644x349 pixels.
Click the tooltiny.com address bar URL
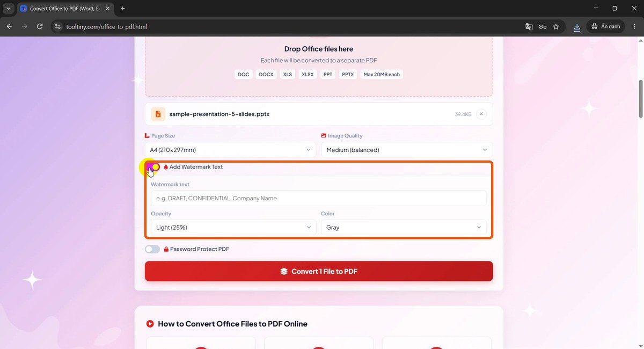click(106, 27)
